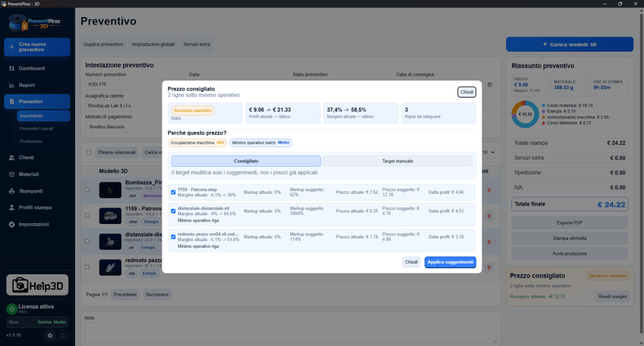Uncheck the distanziale-distanziale.stl suggestion

pyautogui.click(x=174, y=211)
